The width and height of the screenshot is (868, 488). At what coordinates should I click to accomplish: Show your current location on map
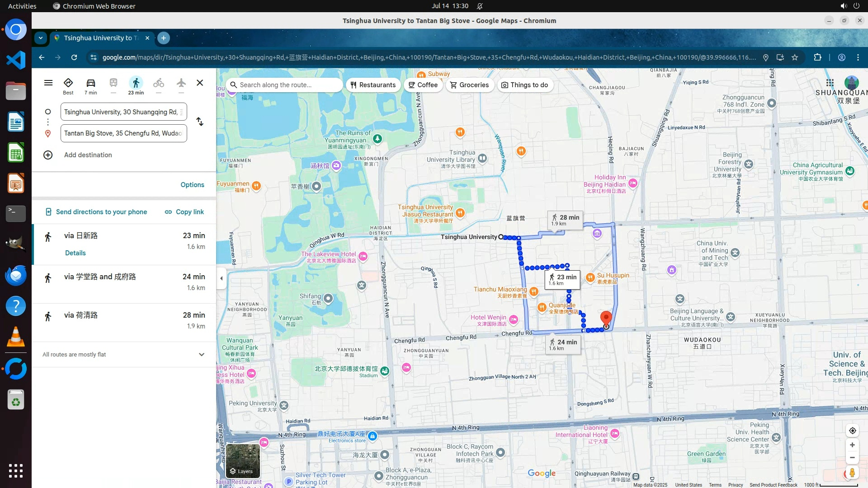pos(852,431)
